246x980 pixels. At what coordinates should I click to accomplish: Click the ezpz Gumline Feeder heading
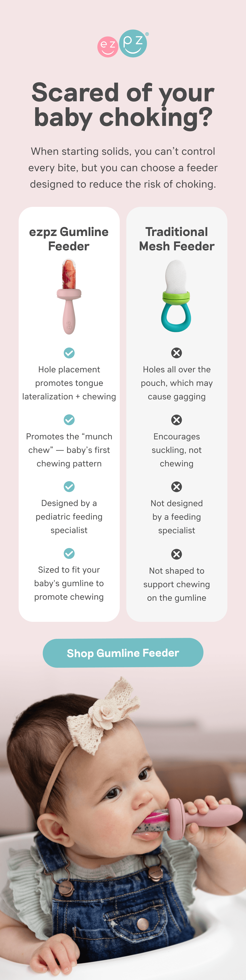pos(69,238)
